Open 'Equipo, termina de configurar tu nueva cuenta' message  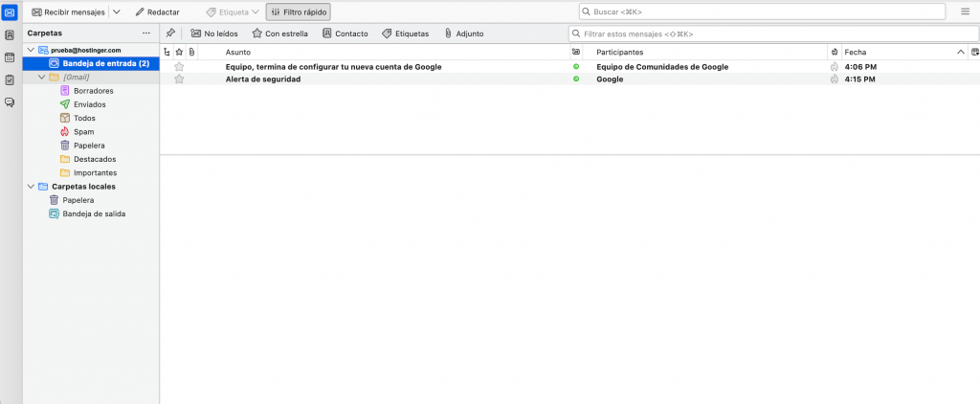coord(334,66)
